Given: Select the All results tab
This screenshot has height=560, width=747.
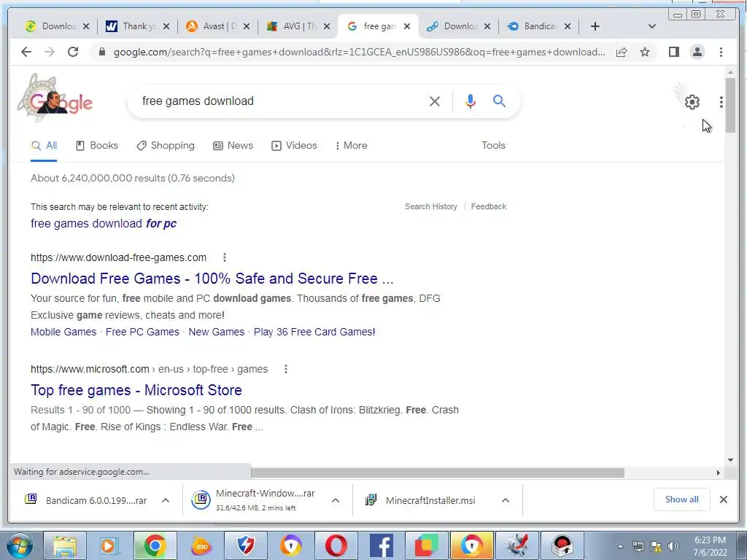Looking at the screenshot, I should tap(44, 146).
